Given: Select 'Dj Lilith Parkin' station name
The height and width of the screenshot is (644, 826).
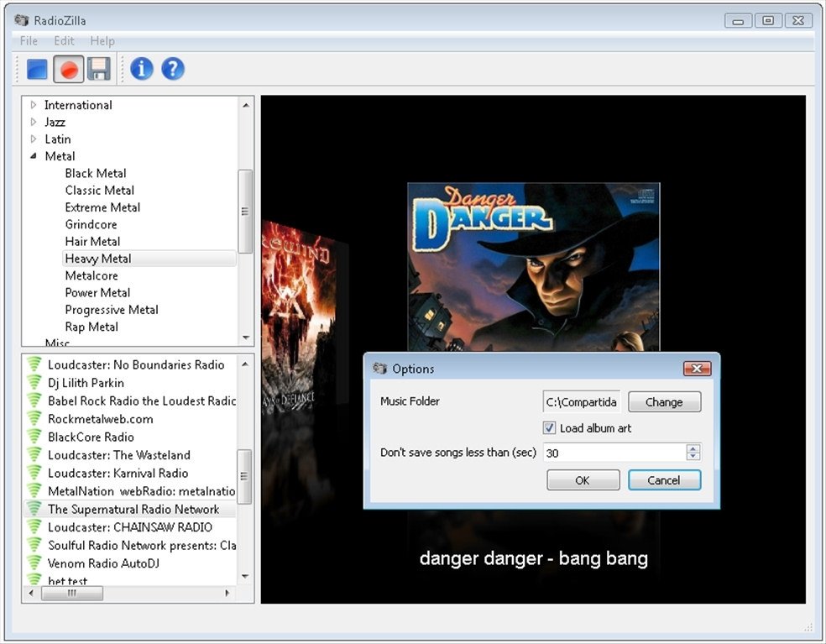Looking at the screenshot, I should pyautogui.click(x=86, y=382).
